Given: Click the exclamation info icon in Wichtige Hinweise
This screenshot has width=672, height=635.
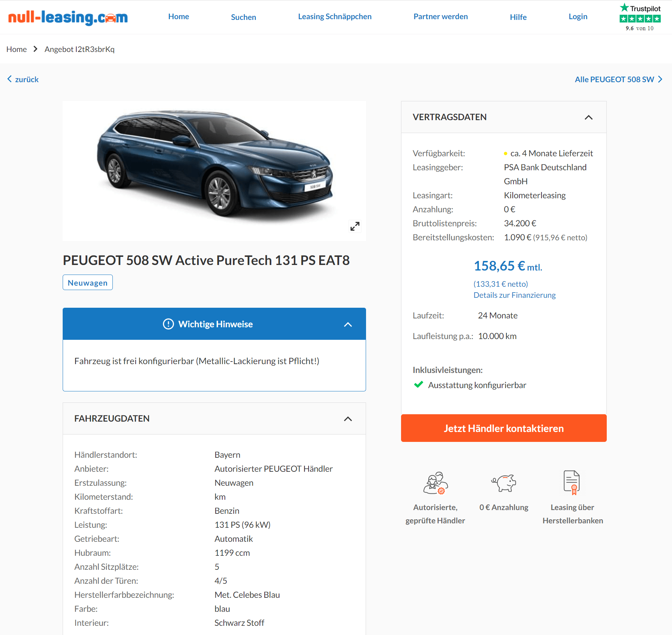Looking at the screenshot, I should 168,324.
